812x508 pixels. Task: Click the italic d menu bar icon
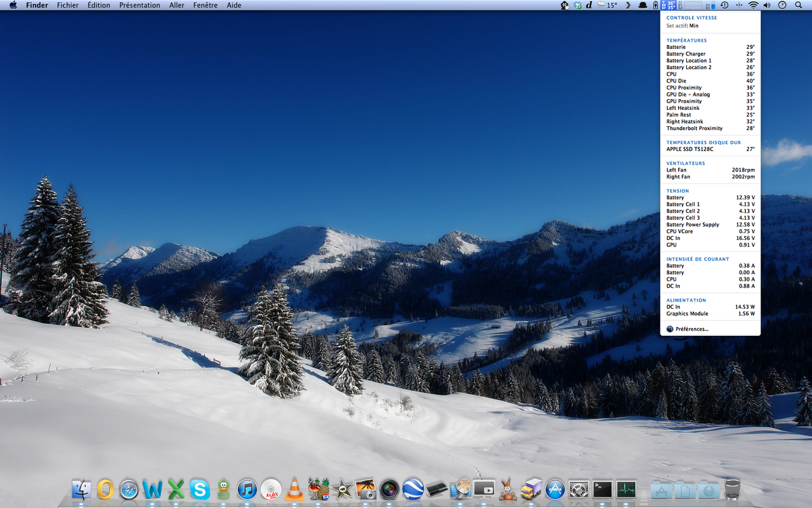tap(589, 5)
